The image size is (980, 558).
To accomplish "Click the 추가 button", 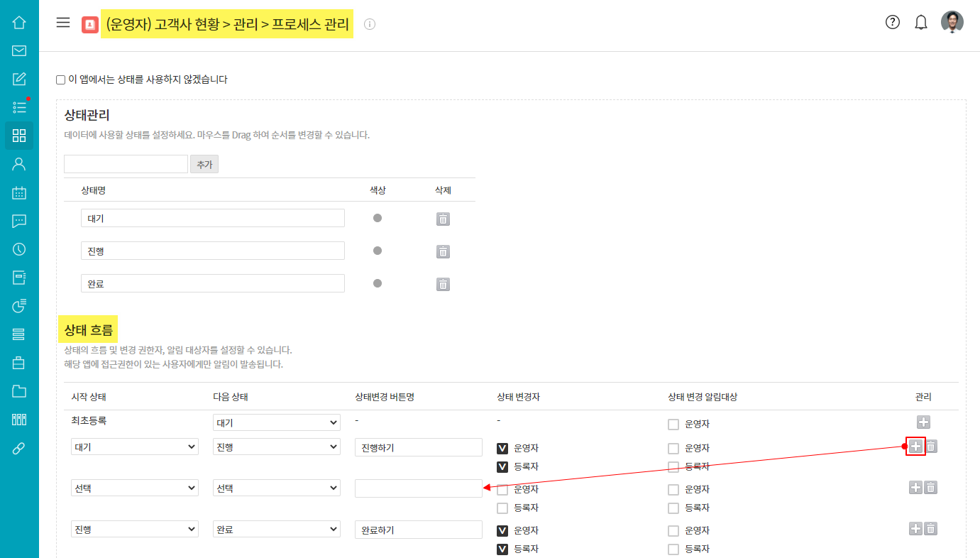I will click(204, 164).
